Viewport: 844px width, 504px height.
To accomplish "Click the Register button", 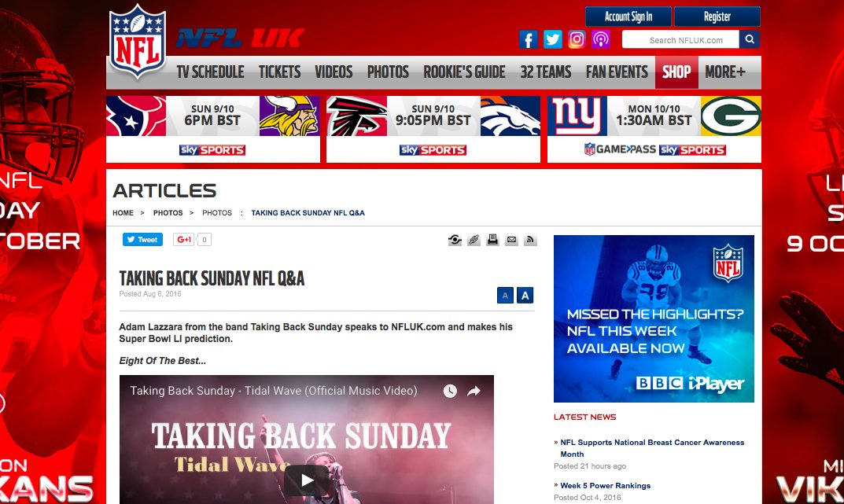I will tap(717, 17).
